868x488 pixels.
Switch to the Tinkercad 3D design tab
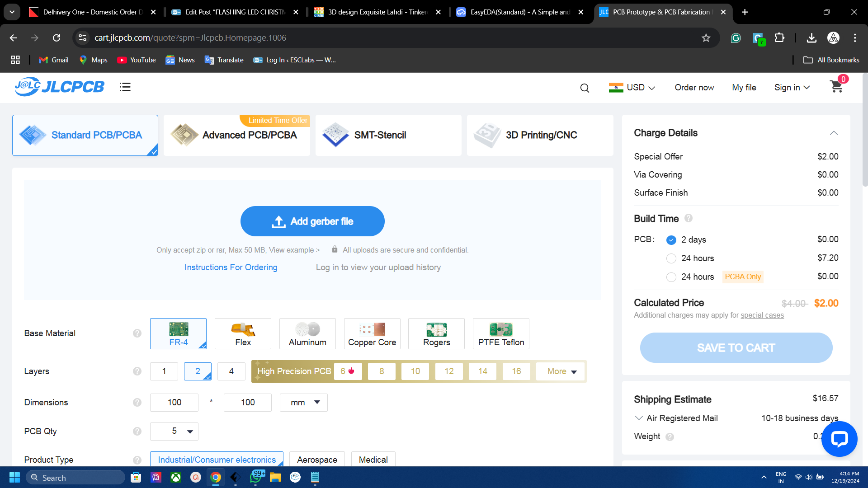(x=371, y=12)
